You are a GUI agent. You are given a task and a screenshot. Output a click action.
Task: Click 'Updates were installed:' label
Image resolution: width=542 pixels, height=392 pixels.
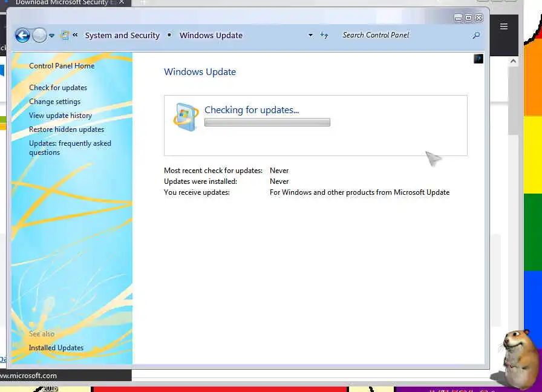[x=200, y=181]
